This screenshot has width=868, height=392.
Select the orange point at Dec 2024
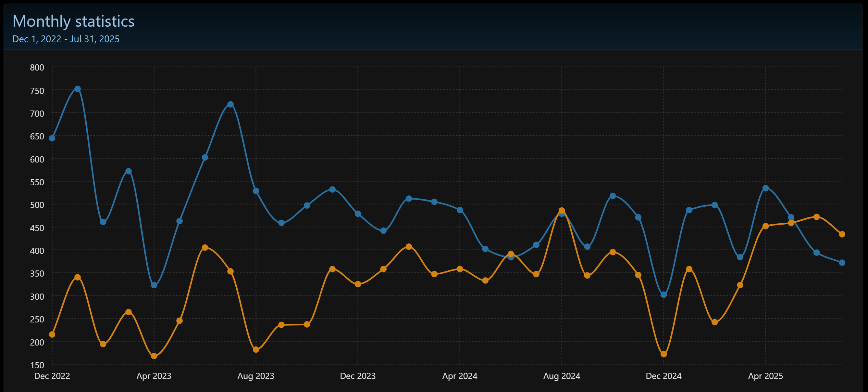click(664, 354)
